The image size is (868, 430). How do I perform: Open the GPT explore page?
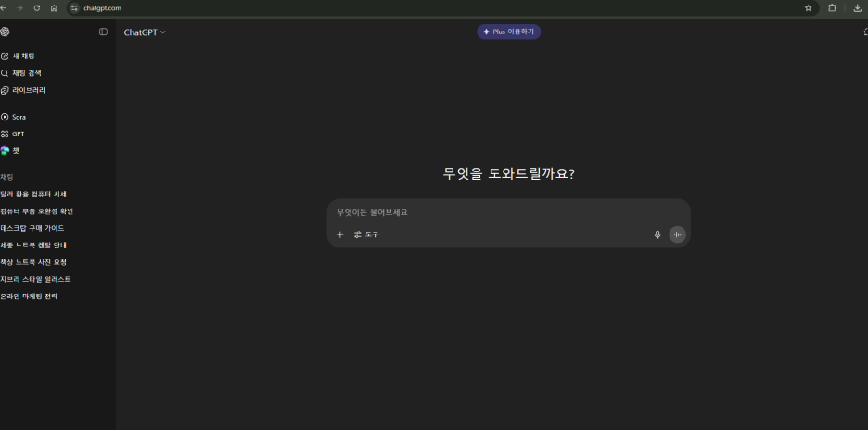pos(13,134)
